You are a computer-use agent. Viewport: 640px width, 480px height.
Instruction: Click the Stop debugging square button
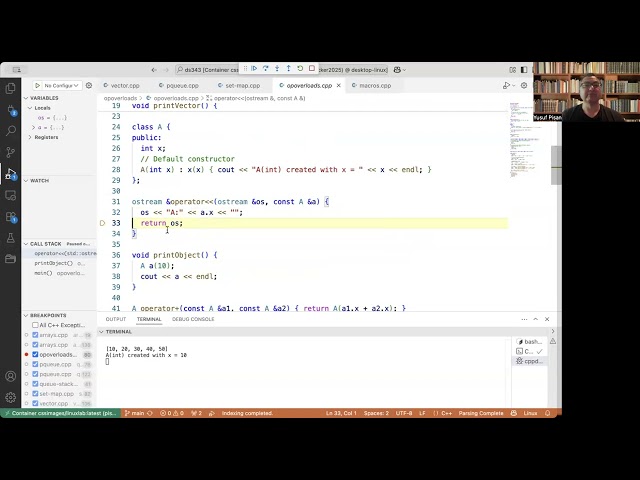[x=311, y=69]
